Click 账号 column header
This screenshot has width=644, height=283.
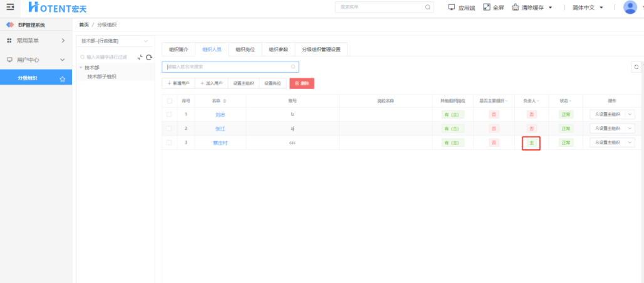click(293, 101)
